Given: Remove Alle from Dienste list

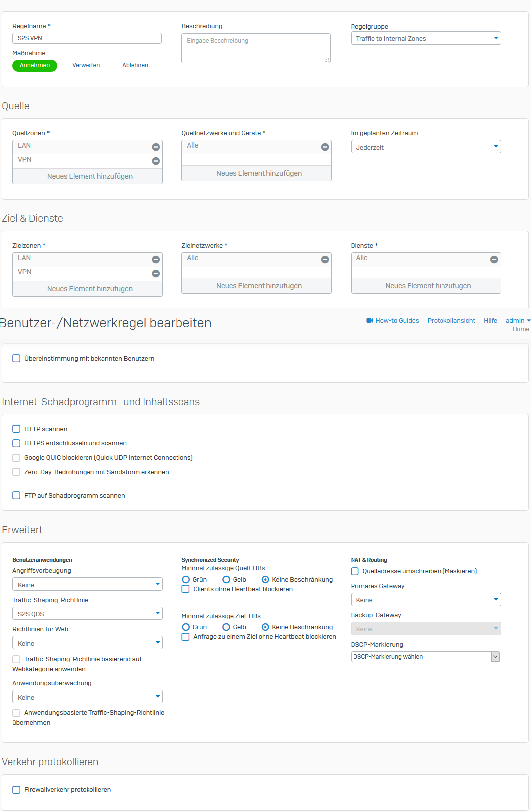Looking at the screenshot, I should click(x=494, y=259).
